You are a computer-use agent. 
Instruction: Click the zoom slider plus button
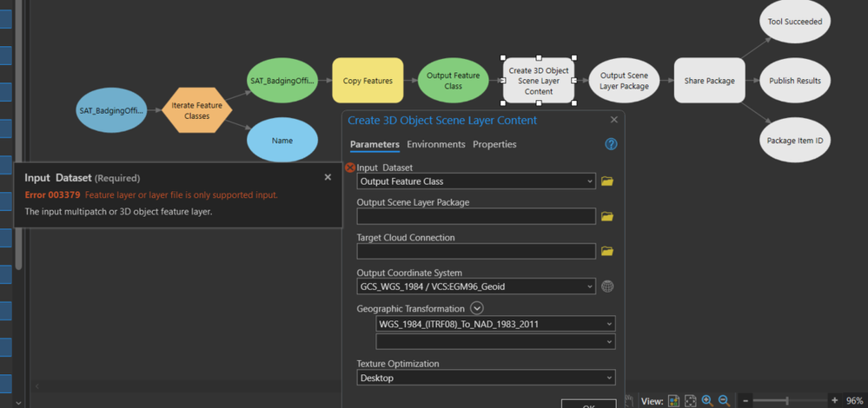coord(834,401)
